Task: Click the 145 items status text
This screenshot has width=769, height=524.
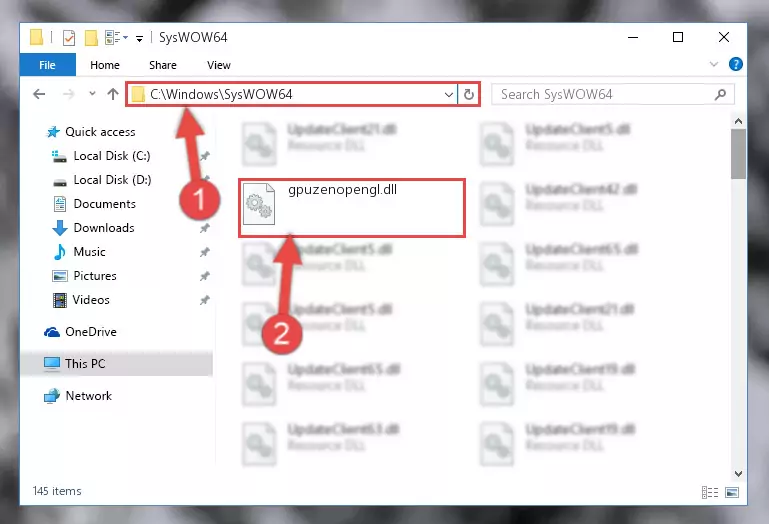Action: pos(57,491)
